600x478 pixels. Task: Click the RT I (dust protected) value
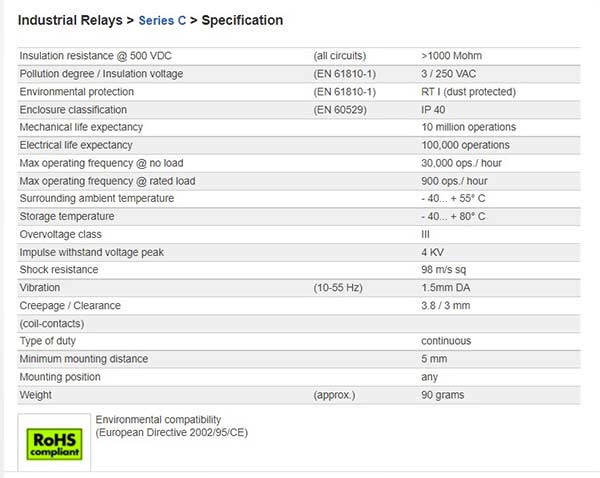point(468,92)
